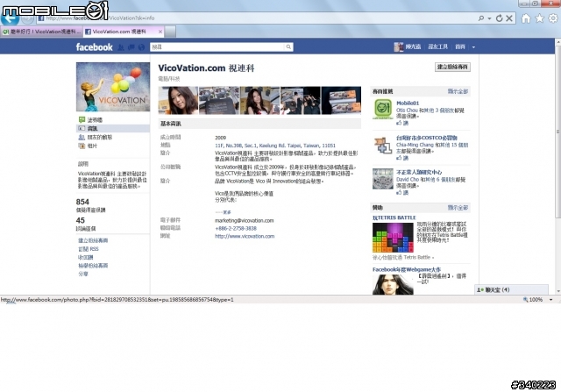Open the VicoVation page profile picture

click(x=113, y=87)
